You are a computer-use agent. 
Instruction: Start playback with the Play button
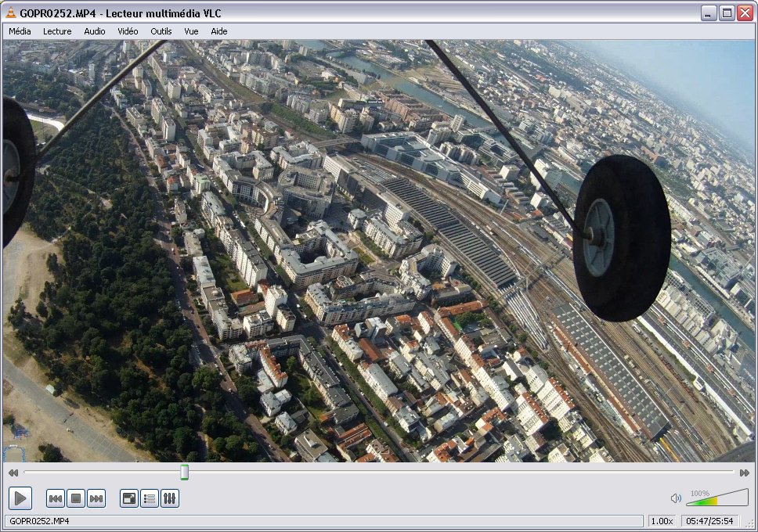pyautogui.click(x=20, y=498)
